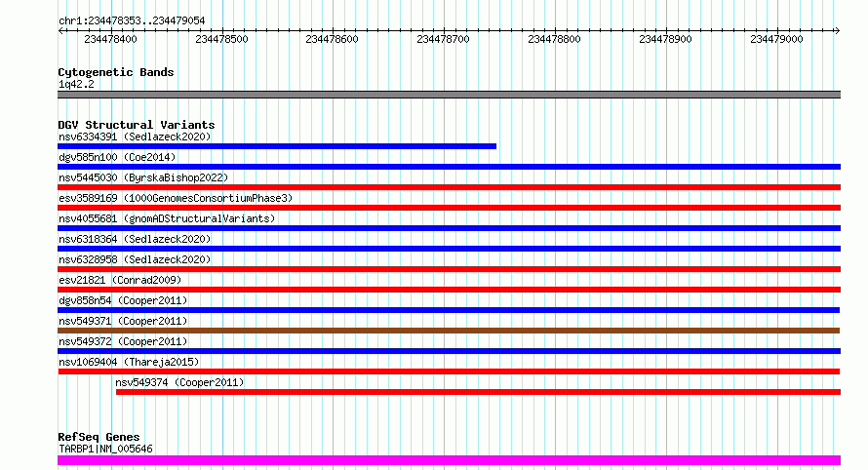Open nsv4055681 (gnomADStructuralVariants) entry

(x=167, y=218)
